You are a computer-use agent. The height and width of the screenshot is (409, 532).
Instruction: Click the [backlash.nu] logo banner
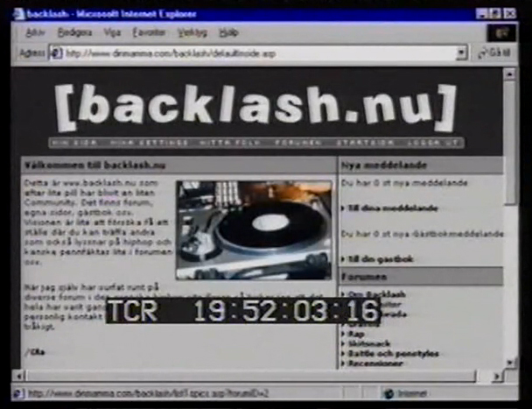256,108
